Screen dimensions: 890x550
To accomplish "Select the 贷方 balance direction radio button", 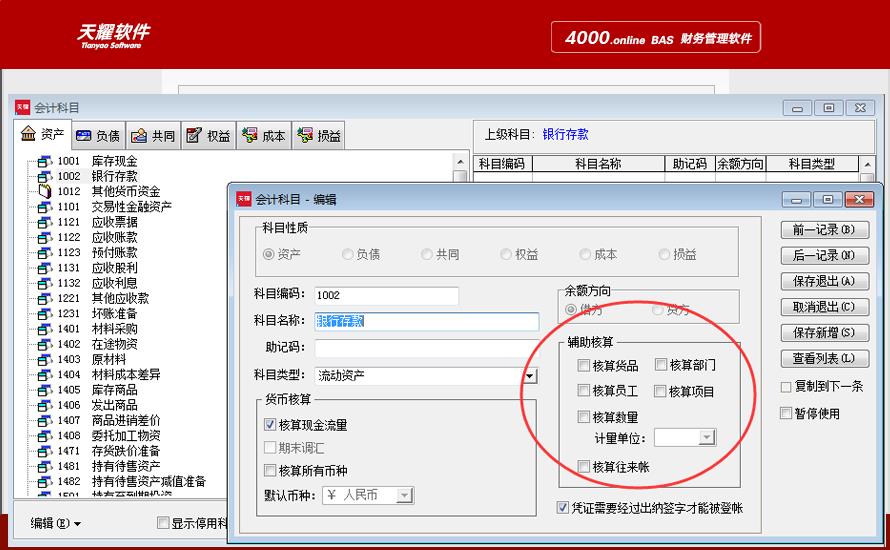I will 657,310.
